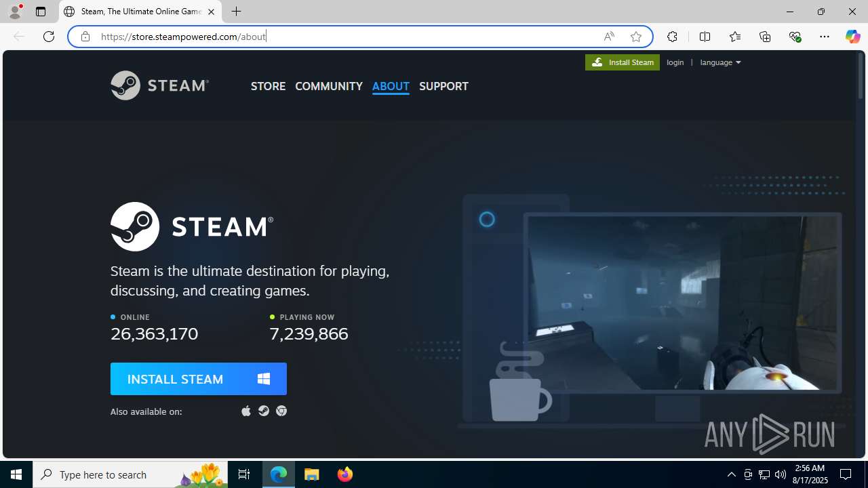Go to the STORE menu

[268, 86]
